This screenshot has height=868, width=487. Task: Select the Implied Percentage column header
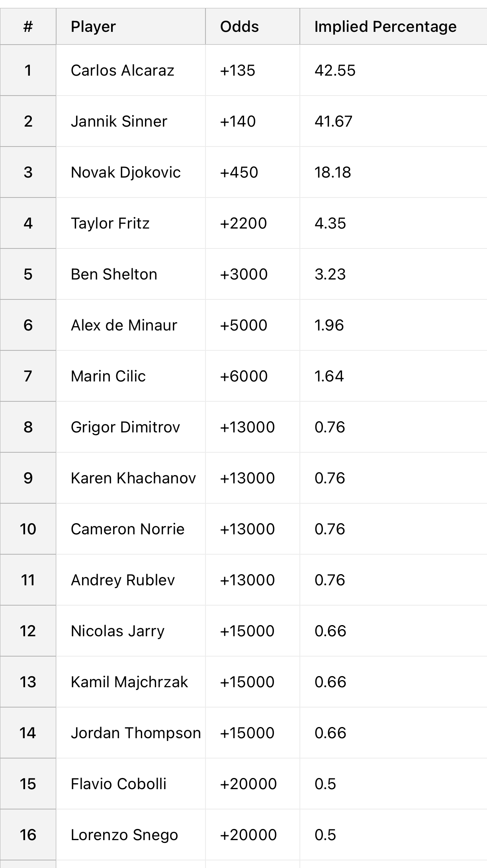(393, 26)
